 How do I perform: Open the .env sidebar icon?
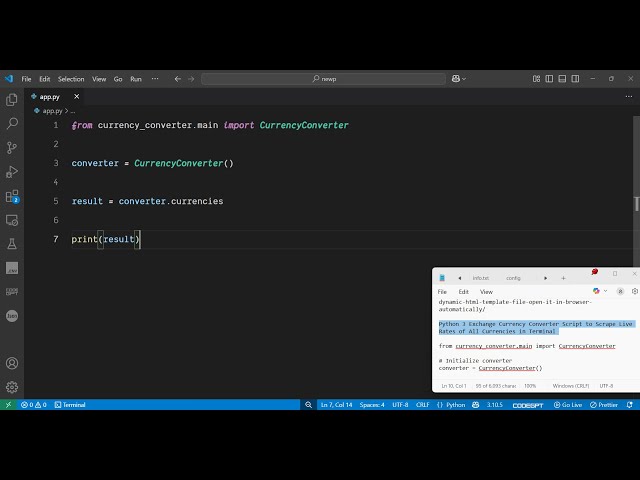12,268
